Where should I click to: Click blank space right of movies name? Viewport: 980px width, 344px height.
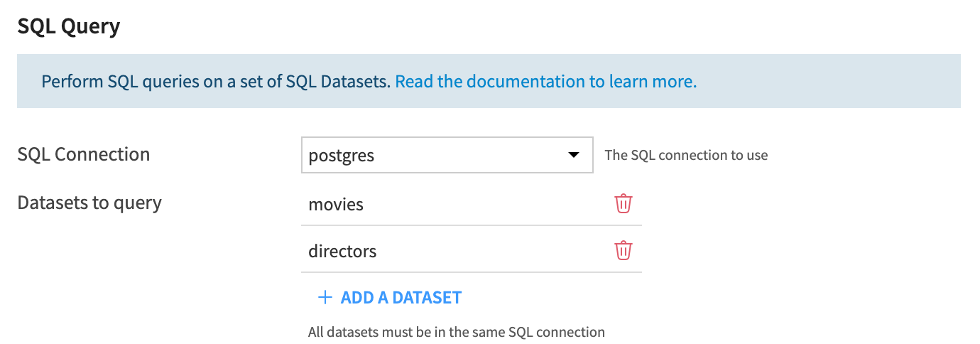point(483,205)
